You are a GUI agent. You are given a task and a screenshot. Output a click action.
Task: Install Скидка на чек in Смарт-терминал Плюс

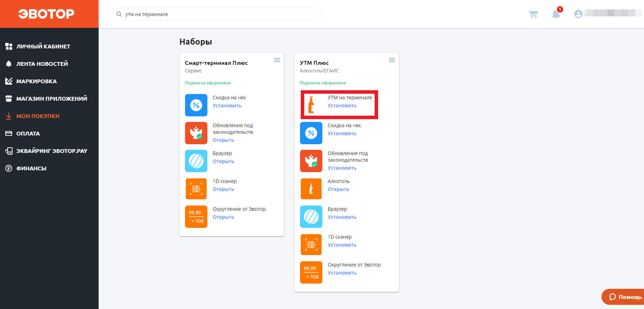point(227,106)
